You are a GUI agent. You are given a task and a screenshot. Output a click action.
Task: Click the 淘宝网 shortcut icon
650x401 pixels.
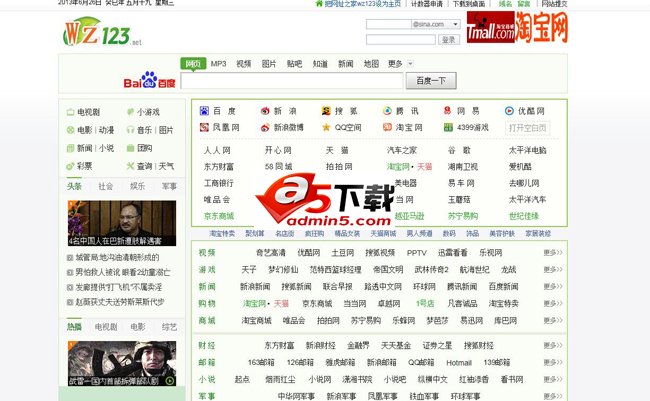click(x=387, y=127)
